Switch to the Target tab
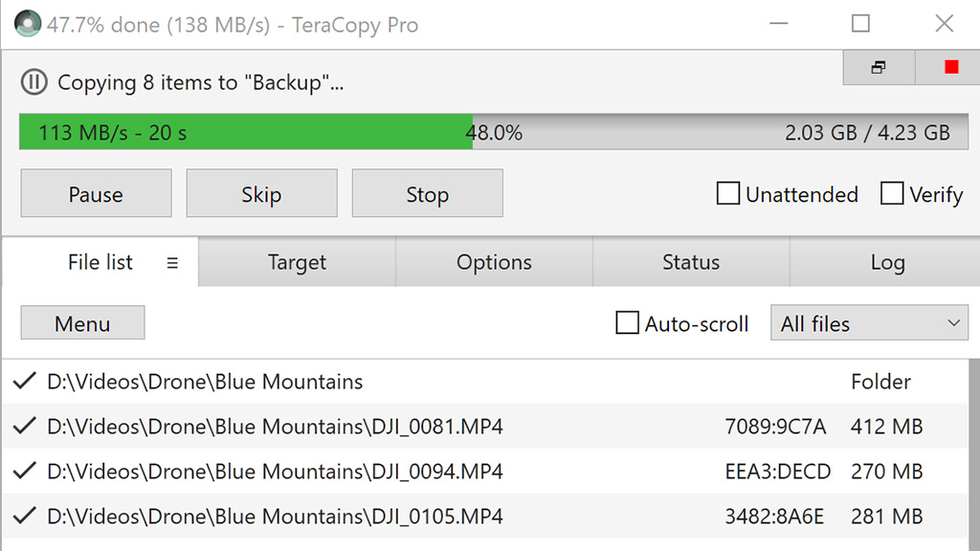 297,262
